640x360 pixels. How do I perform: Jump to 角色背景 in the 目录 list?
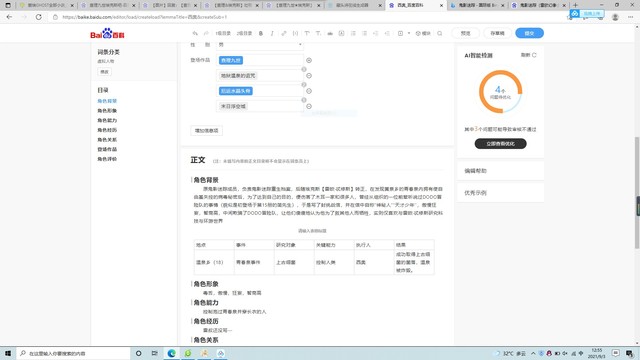coord(107,101)
